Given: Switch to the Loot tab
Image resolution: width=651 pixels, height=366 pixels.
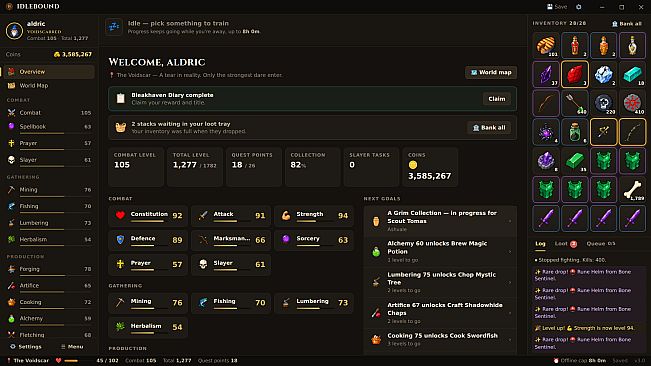Looking at the screenshot, I should 565,244.
